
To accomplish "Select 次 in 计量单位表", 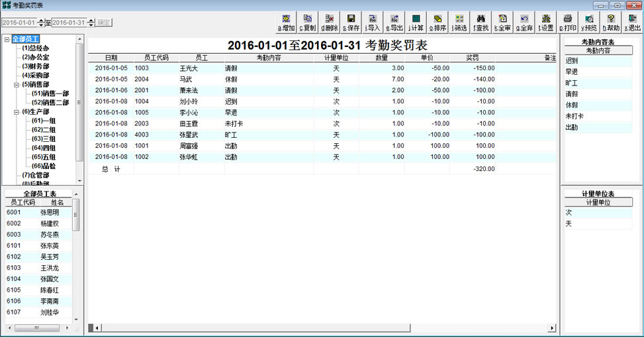I will pyautogui.click(x=598, y=213).
